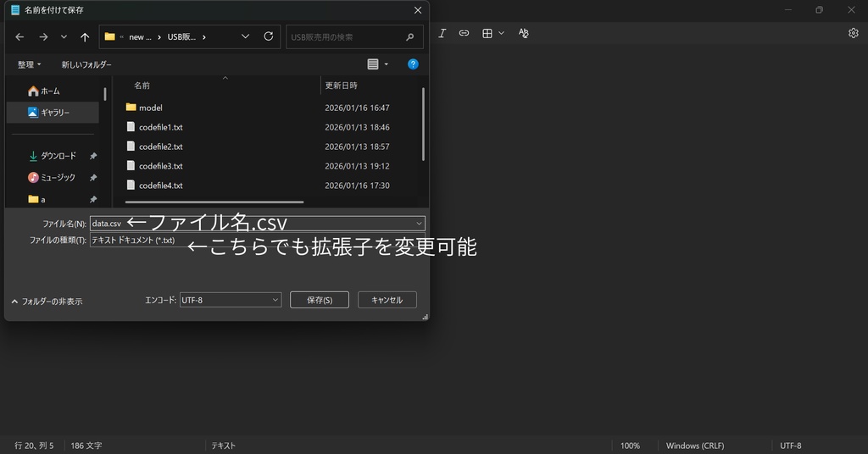Click the USB販... breadcrumb in address bar

[x=181, y=37]
